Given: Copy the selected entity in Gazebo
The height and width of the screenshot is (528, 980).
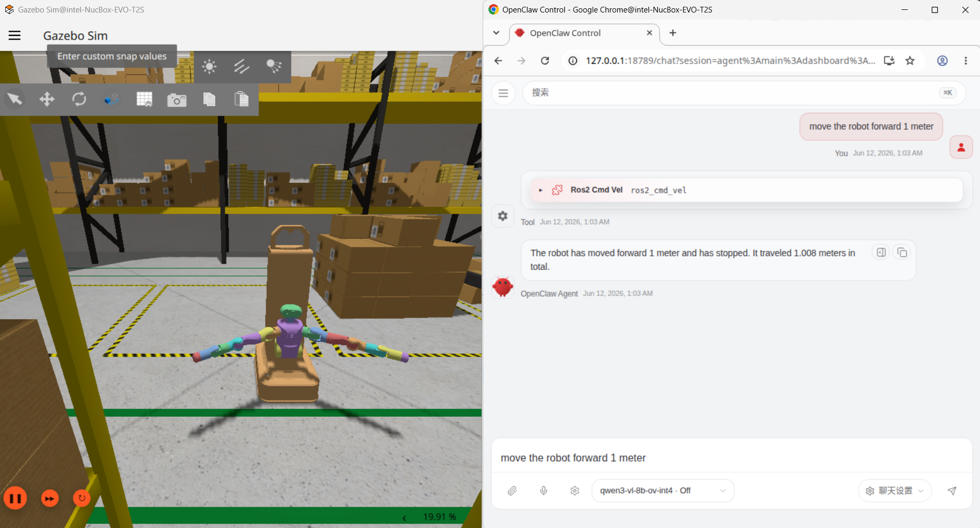Looking at the screenshot, I should coord(209,99).
